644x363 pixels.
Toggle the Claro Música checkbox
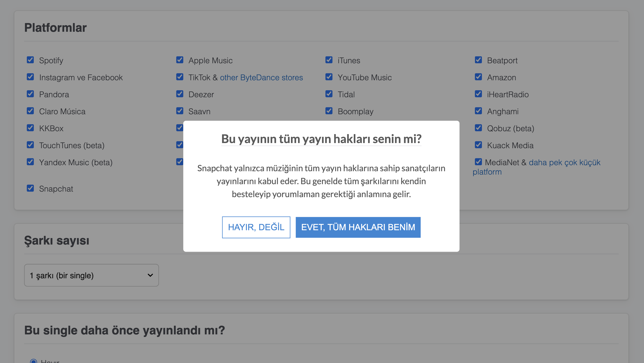[30, 111]
